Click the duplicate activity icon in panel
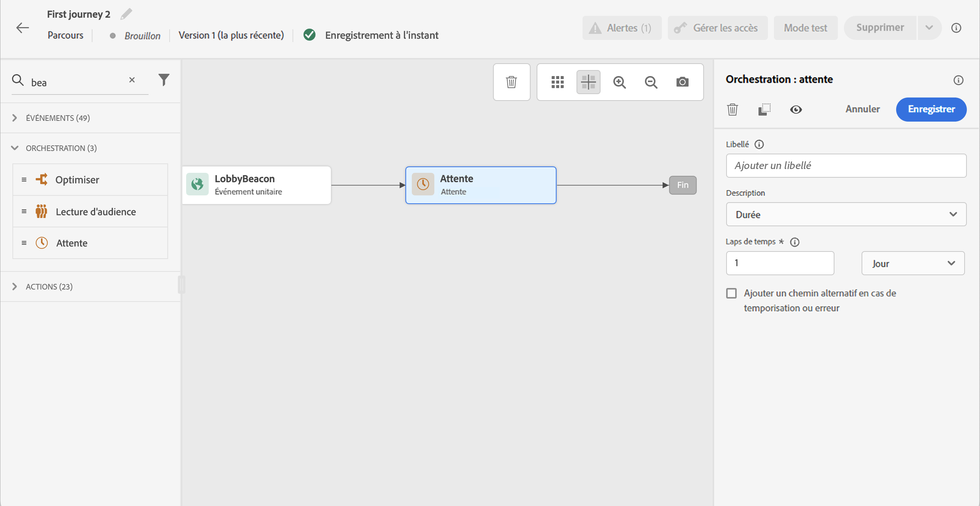Screen dimensions: 980x506 point(764,110)
